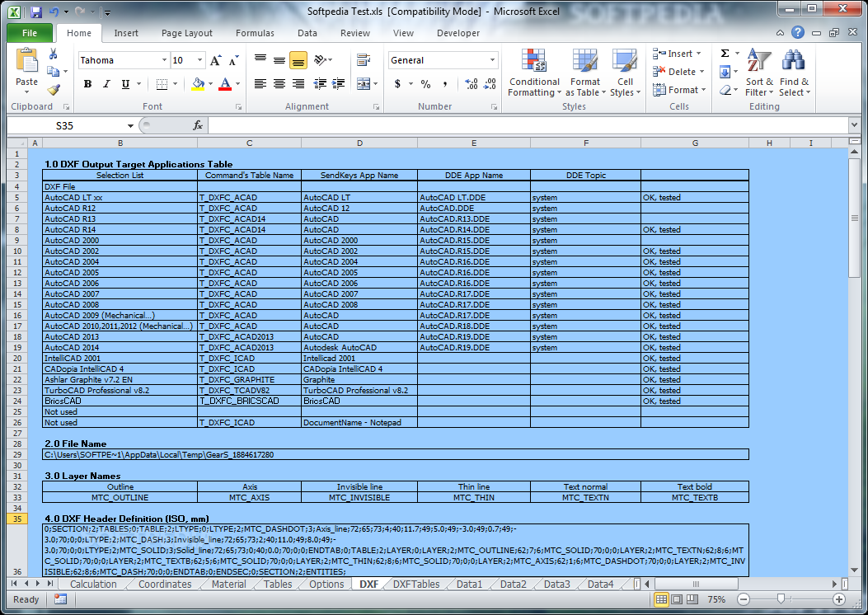Toggle Italic formatting
The image size is (868, 615).
point(106,83)
